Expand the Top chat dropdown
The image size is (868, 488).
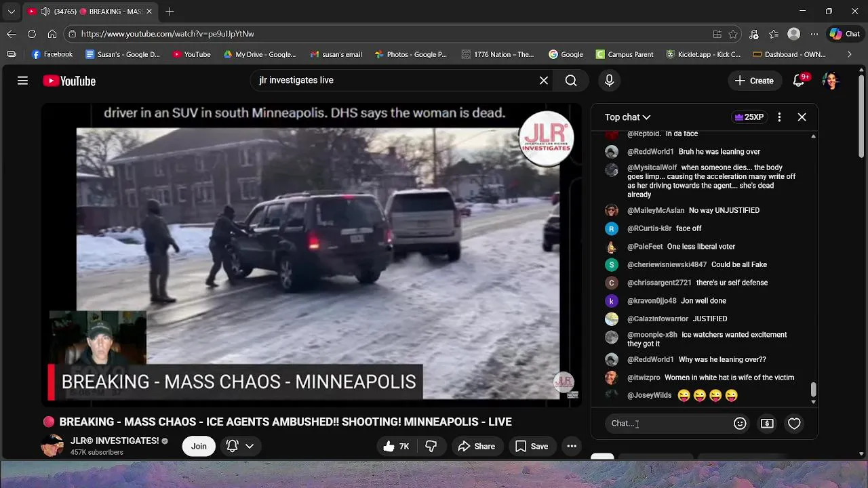(x=627, y=117)
